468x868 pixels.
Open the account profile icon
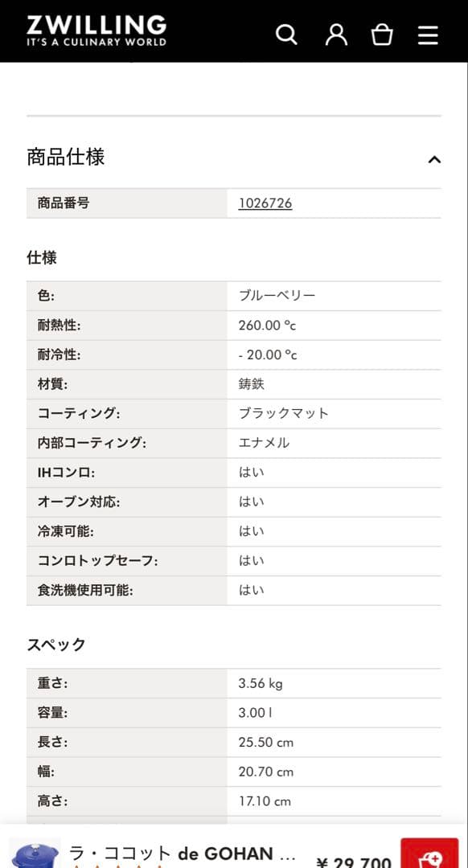click(x=336, y=35)
